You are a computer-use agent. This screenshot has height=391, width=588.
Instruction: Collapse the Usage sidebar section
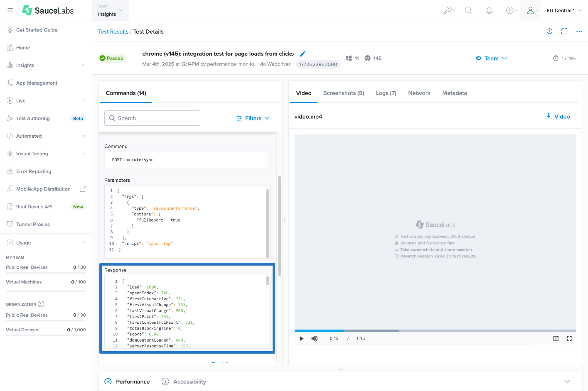[46, 243]
